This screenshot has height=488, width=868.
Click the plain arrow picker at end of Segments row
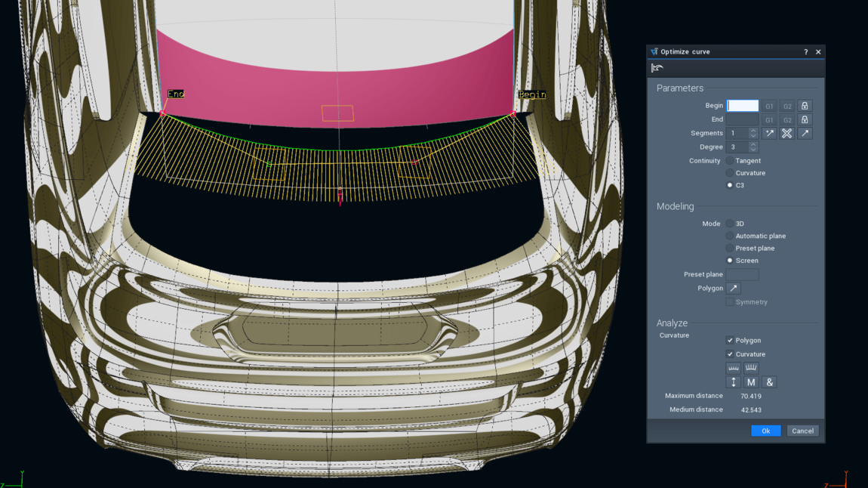(x=805, y=133)
